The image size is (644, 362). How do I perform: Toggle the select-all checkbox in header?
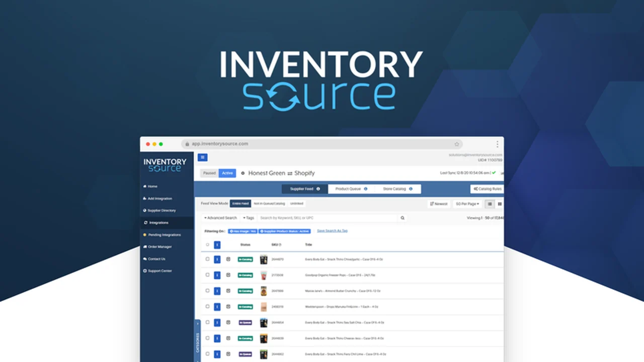[x=207, y=245]
